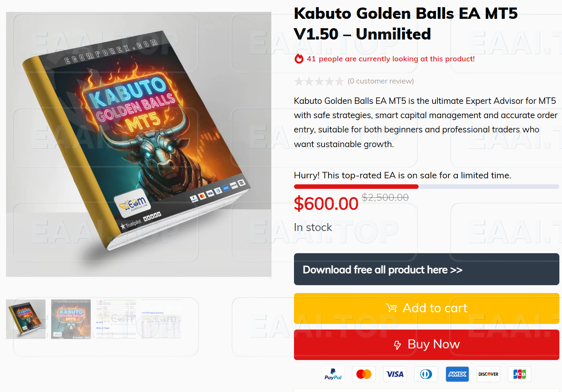Select the JCB payment icon
Screen dimensions: 562x392
pos(519,374)
